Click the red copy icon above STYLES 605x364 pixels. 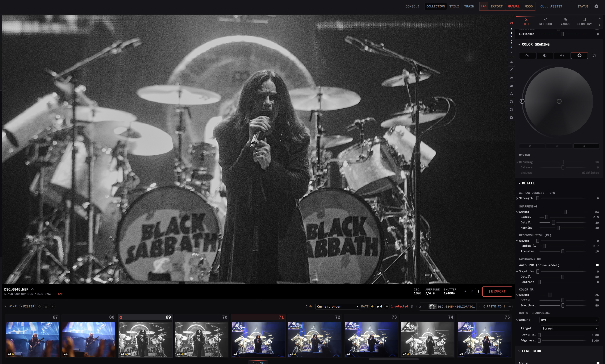coord(511,23)
